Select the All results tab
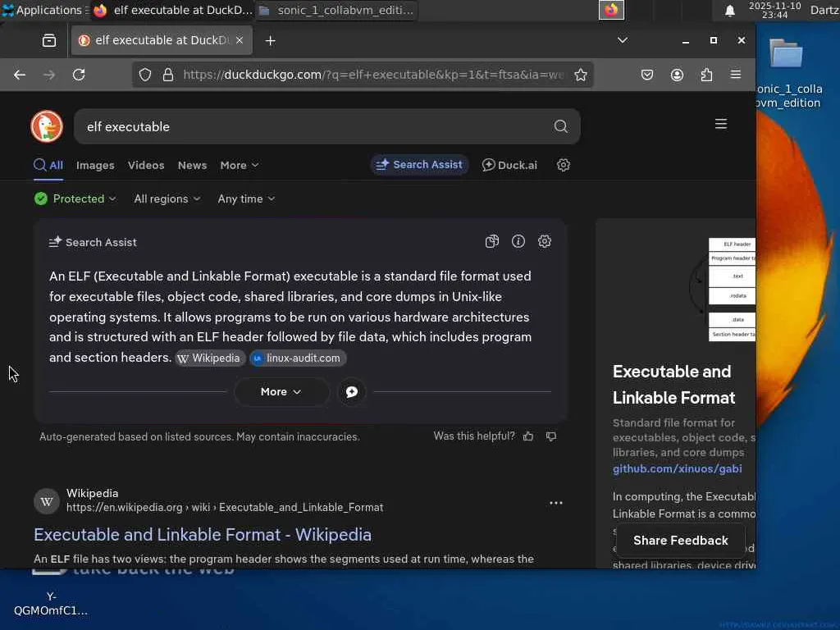Viewport: 840px width, 630px height. point(48,166)
